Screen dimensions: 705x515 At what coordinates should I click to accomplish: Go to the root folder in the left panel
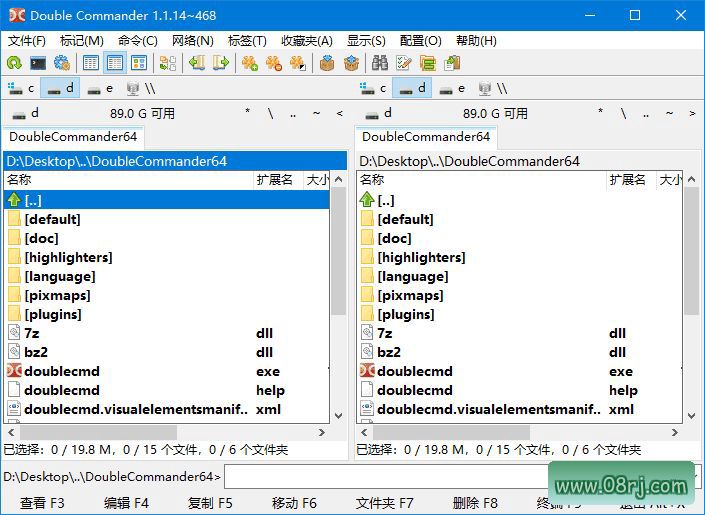tap(271, 113)
